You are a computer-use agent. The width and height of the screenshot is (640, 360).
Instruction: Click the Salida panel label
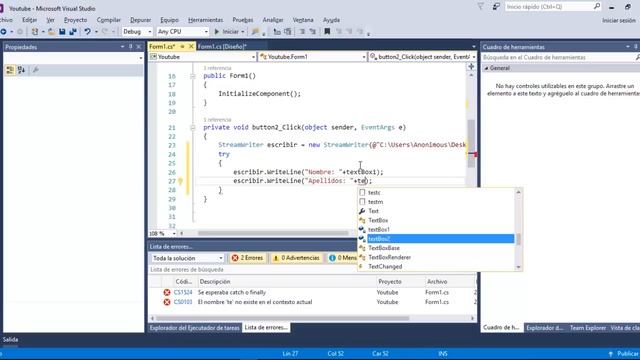click(x=11, y=340)
